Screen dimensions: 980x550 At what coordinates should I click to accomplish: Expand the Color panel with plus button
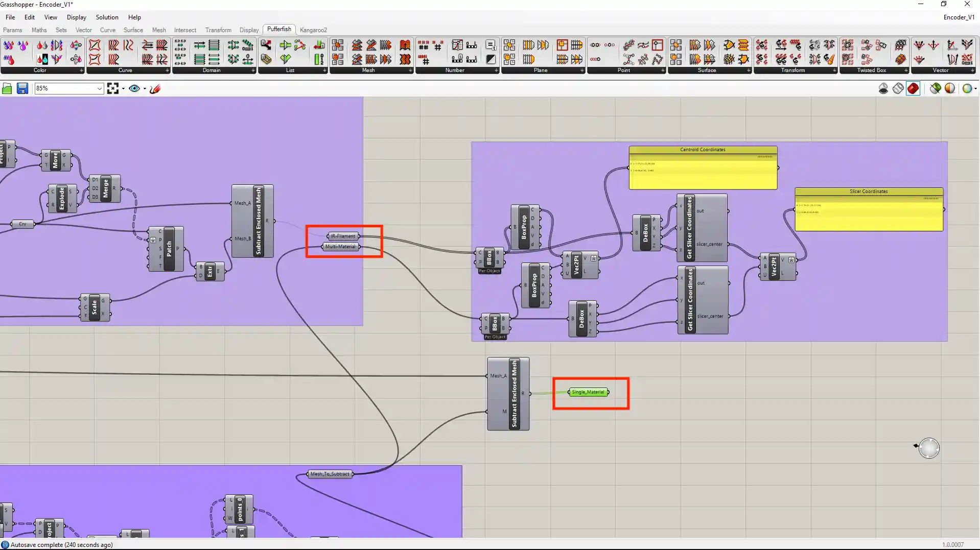coord(81,70)
